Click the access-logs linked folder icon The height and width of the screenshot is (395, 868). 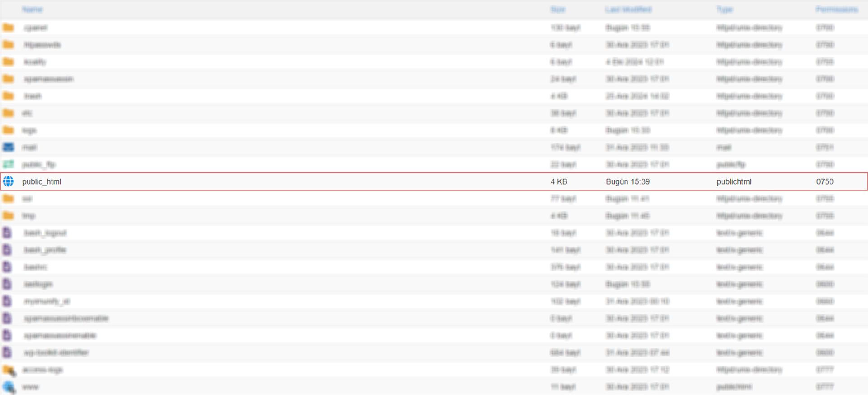(9, 370)
